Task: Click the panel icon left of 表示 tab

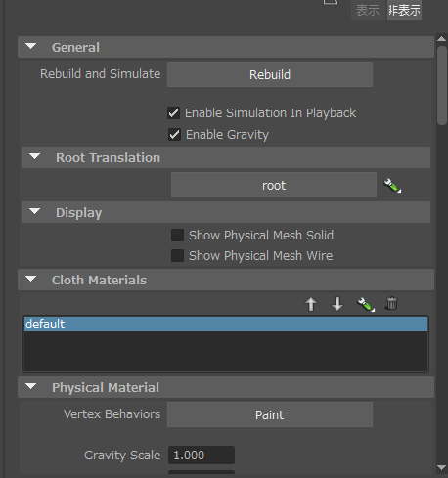Action: (331, 2)
